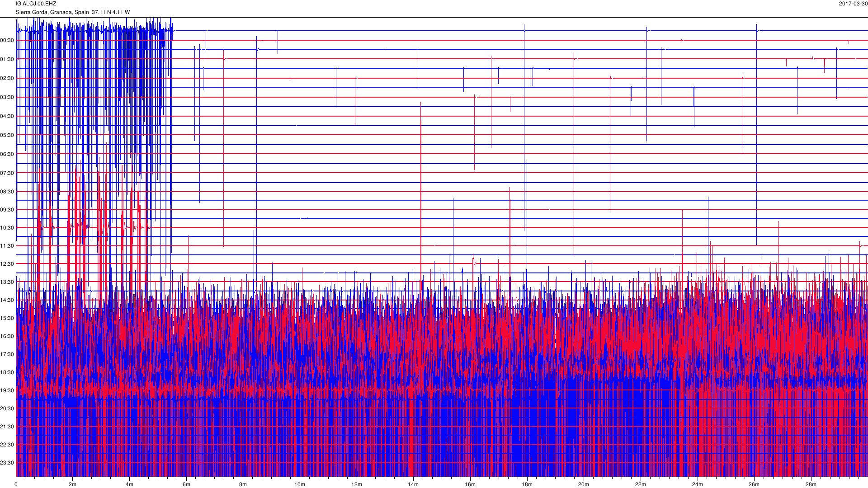Select the 8m minute axis label
This screenshot has width=868, height=488.
[243, 484]
